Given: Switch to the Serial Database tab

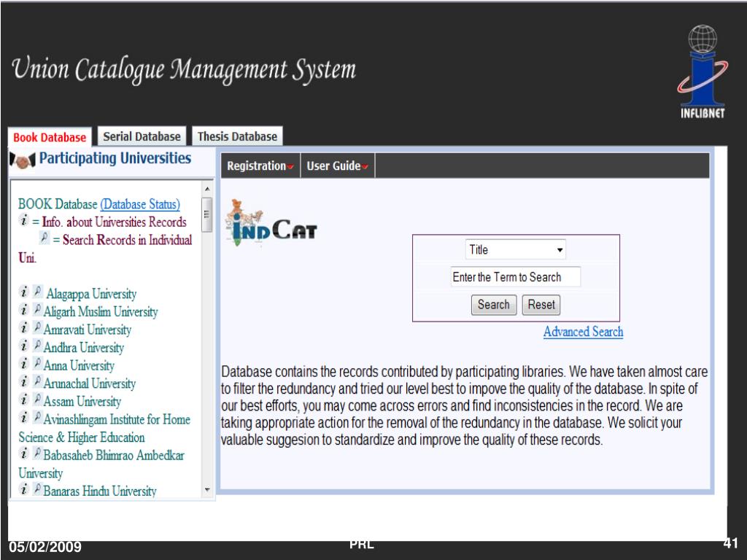Looking at the screenshot, I should [x=142, y=136].
